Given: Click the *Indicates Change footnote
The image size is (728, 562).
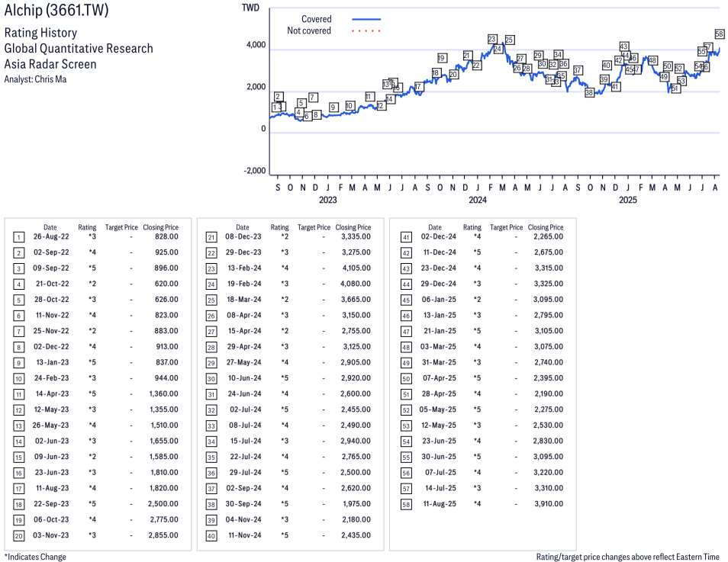Looking at the screenshot, I should pyautogui.click(x=35, y=557).
